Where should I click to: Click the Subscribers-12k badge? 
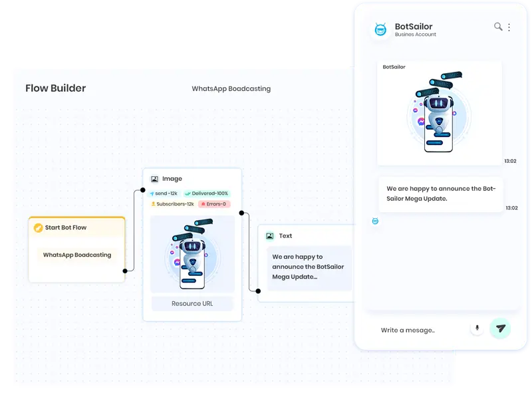(x=172, y=204)
